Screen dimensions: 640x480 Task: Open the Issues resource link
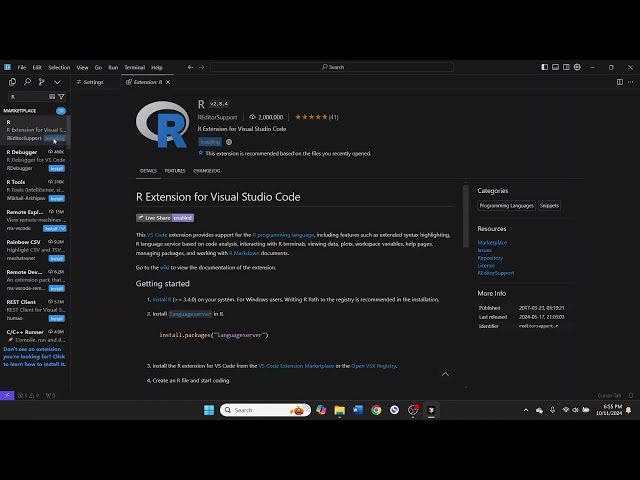(x=484, y=250)
